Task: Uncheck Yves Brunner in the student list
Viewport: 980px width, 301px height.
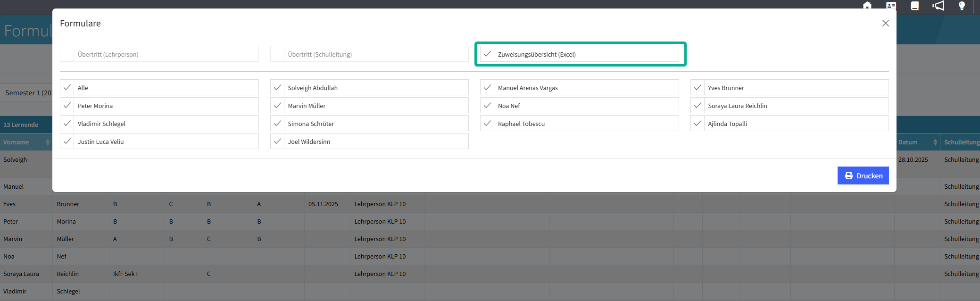Action: 698,88
